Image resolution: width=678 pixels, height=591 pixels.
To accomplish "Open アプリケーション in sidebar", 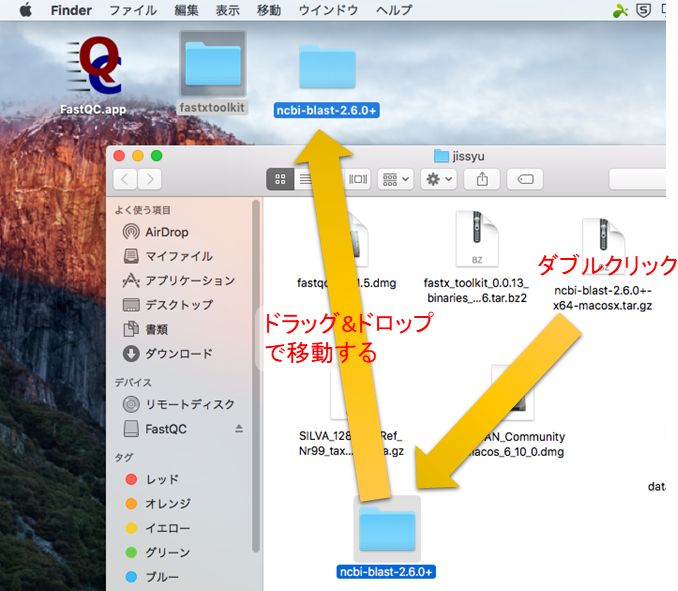I will point(179,281).
